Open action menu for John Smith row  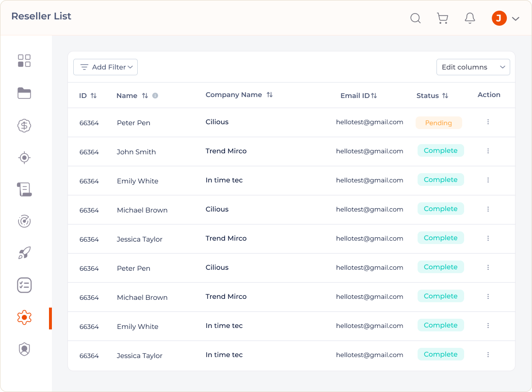point(488,151)
